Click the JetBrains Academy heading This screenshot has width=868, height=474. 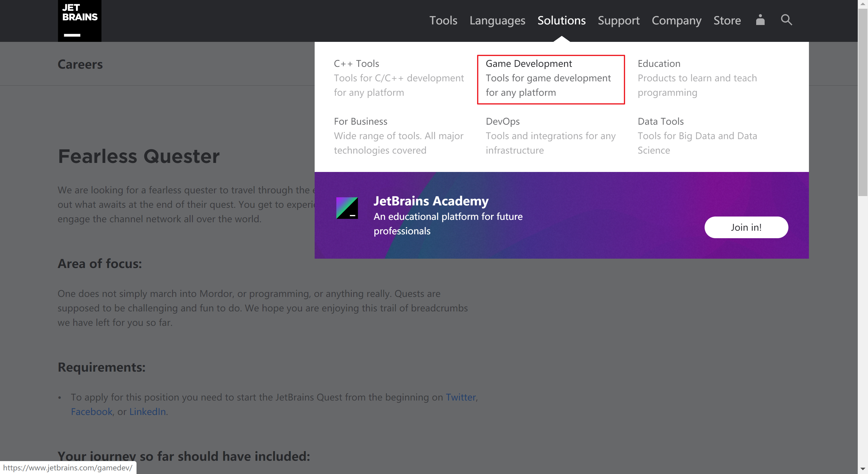coord(431,201)
